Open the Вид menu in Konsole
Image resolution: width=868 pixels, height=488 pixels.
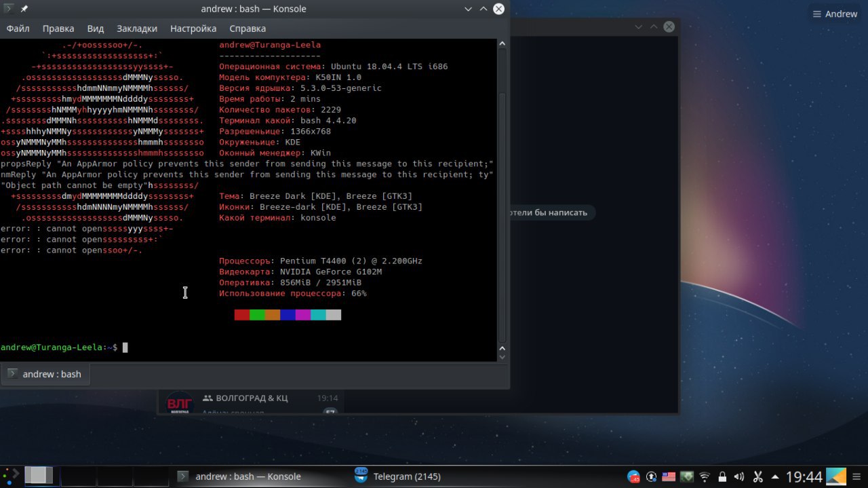(96, 29)
